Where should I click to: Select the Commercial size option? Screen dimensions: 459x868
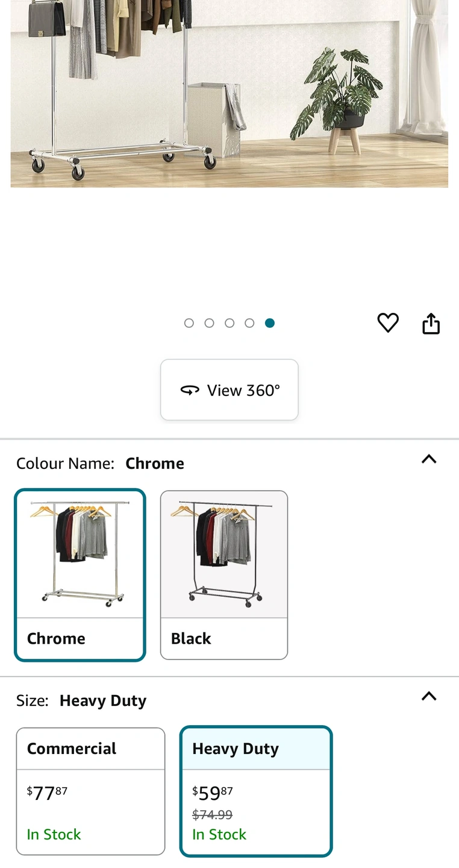[x=90, y=791]
